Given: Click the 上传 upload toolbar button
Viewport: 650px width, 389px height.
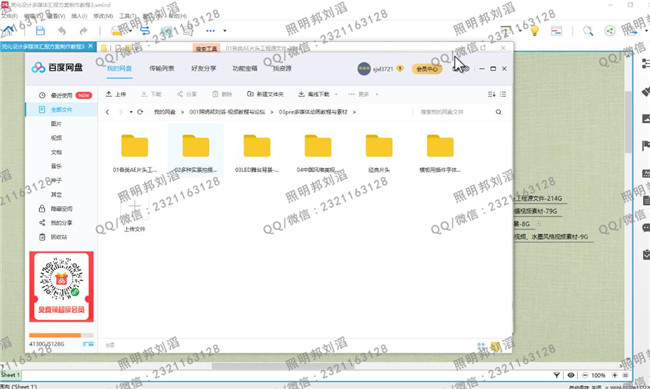Looking at the screenshot, I should 116,94.
